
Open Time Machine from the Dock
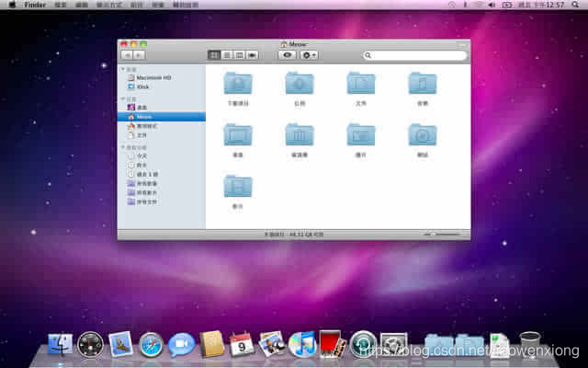[x=363, y=344]
